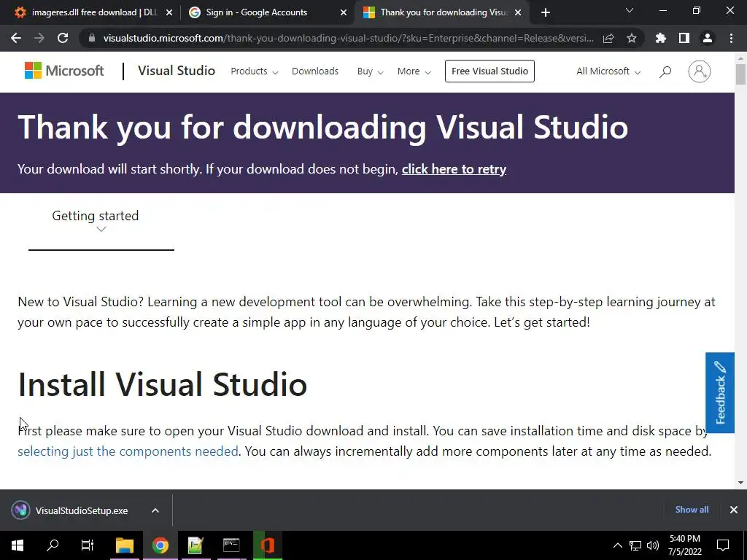Open the notification center icon
This screenshot has width=747, height=560.
(723, 545)
